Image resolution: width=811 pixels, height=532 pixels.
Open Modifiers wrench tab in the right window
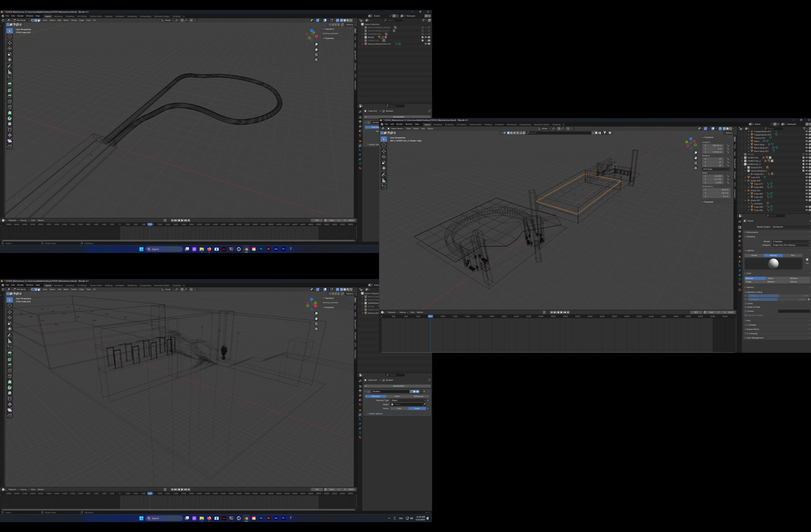click(740, 262)
